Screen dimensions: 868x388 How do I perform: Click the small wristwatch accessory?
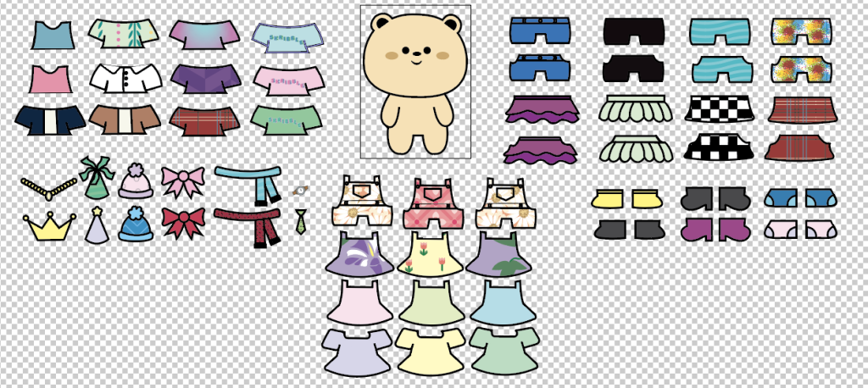click(x=300, y=191)
